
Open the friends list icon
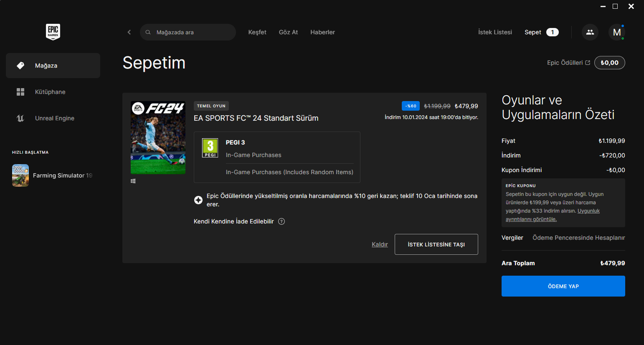(590, 32)
